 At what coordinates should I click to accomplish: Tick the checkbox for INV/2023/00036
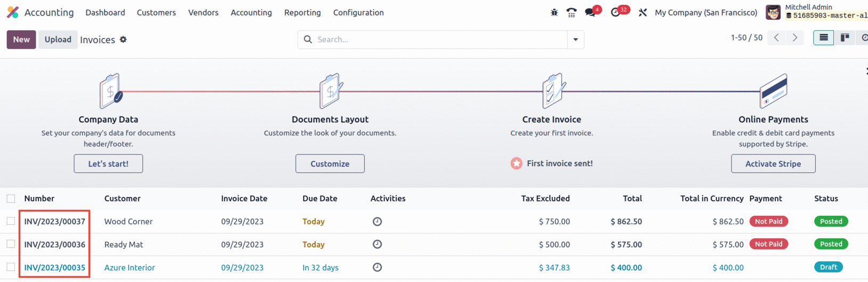pyautogui.click(x=11, y=244)
